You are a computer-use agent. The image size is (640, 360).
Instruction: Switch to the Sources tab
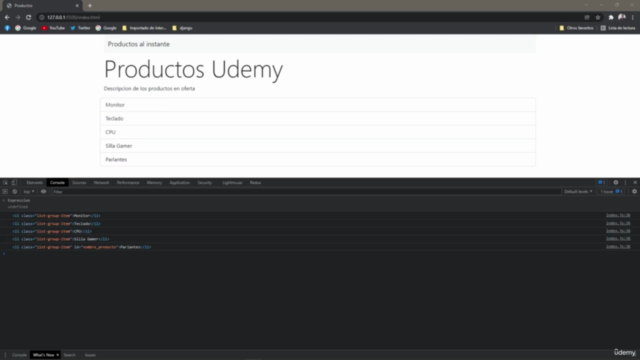(x=79, y=182)
